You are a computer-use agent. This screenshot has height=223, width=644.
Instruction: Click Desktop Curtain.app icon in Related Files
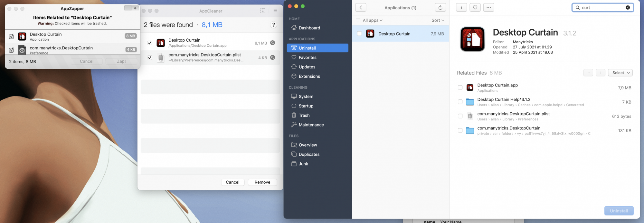pyautogui.click(x=470, y=87)
